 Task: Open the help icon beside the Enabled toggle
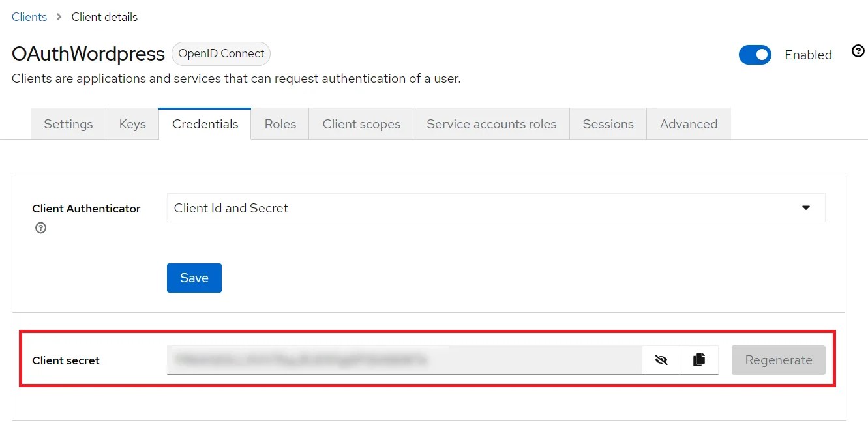(858, 50)
